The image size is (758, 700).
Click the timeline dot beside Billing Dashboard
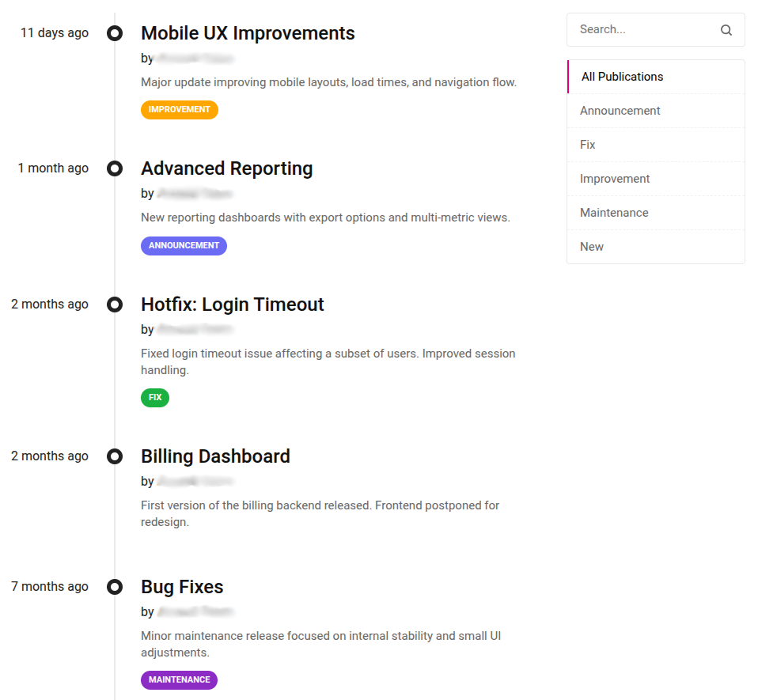(x=114, y=456)
